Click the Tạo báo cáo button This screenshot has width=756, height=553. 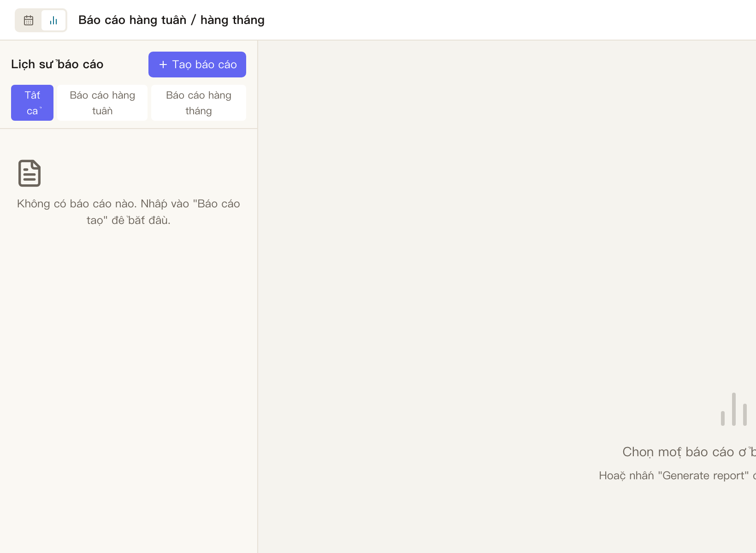point(197,65)
